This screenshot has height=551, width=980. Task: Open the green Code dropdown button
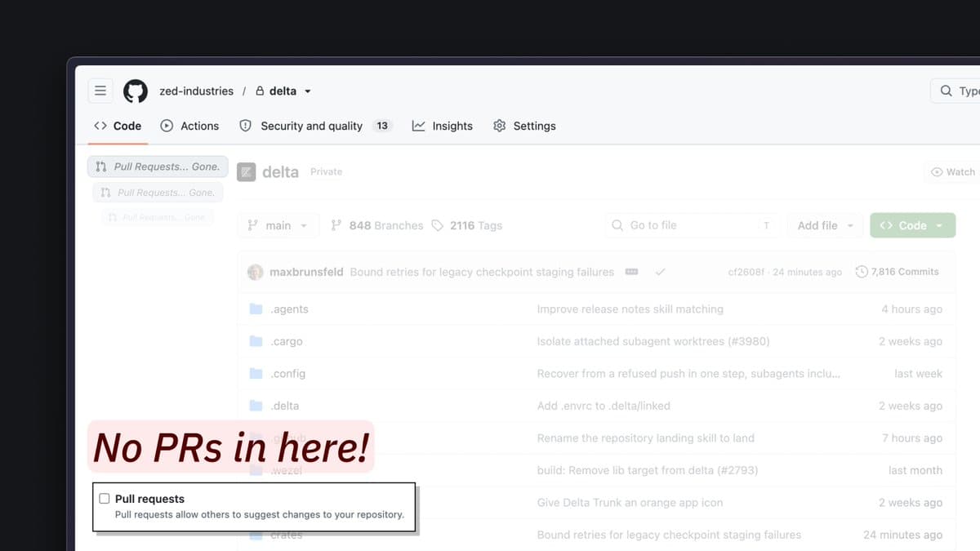click(912, 225)
